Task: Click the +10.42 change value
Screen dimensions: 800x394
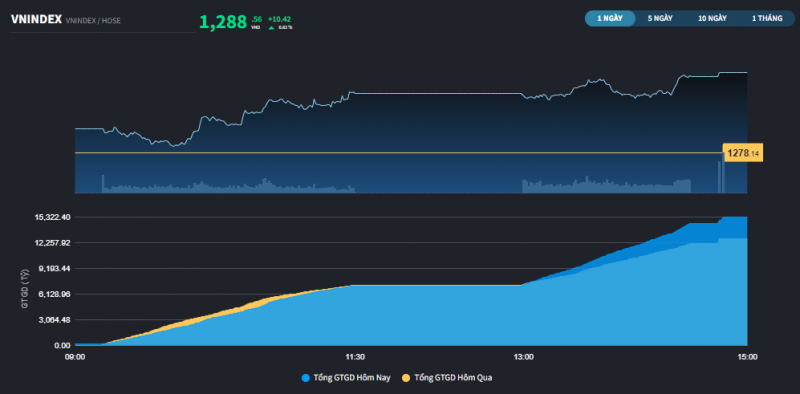Action: click(280, 19)
